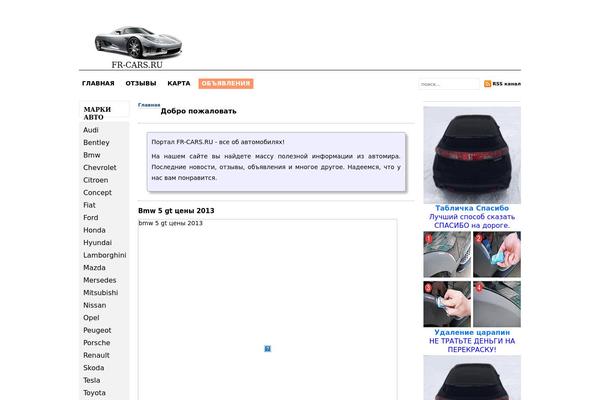Click scratch removal step 4 thumbnail
Screen dimensions: 600x400
(497, 304)
